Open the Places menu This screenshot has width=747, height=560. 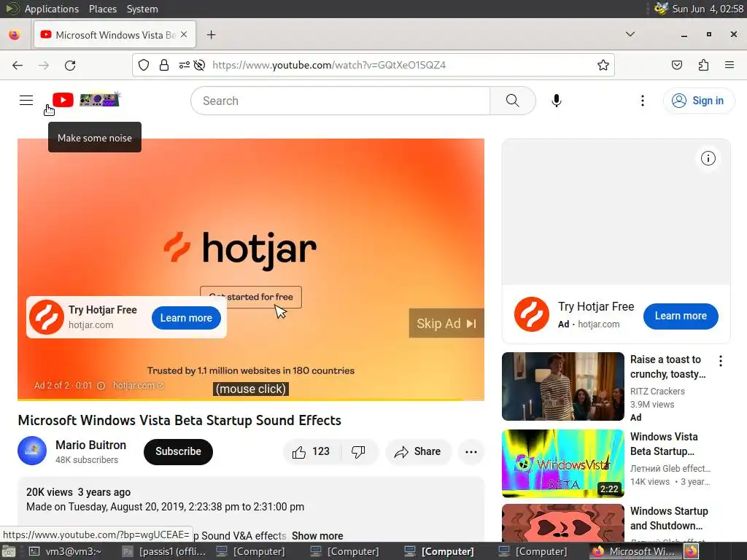pos(102,9)
